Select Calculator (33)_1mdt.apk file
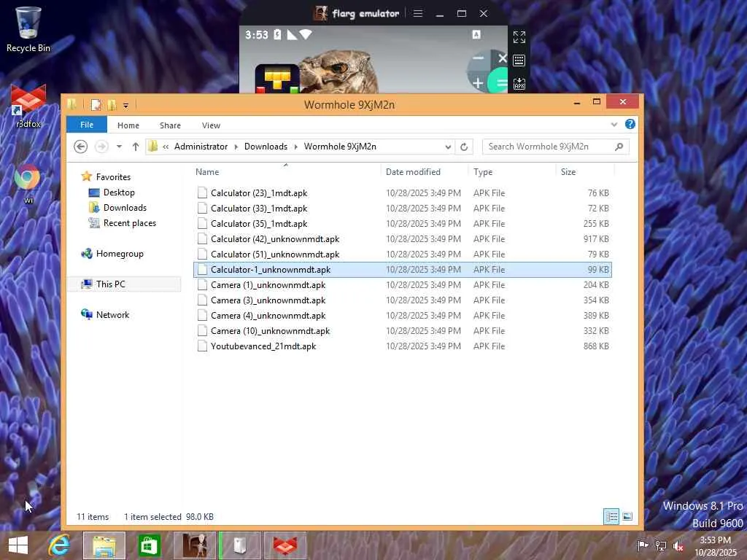 (x=403, y=208)
